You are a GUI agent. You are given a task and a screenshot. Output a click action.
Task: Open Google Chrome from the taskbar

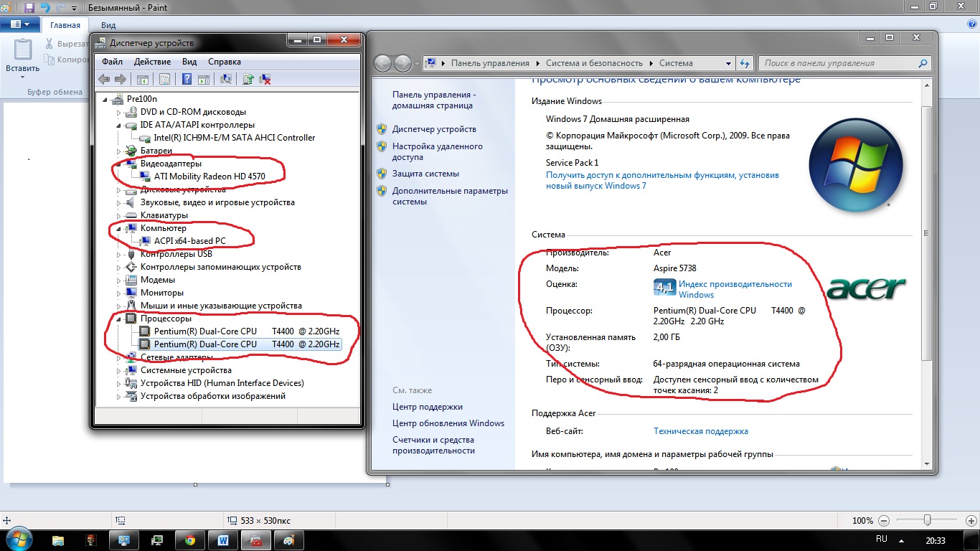pos(190,540)
